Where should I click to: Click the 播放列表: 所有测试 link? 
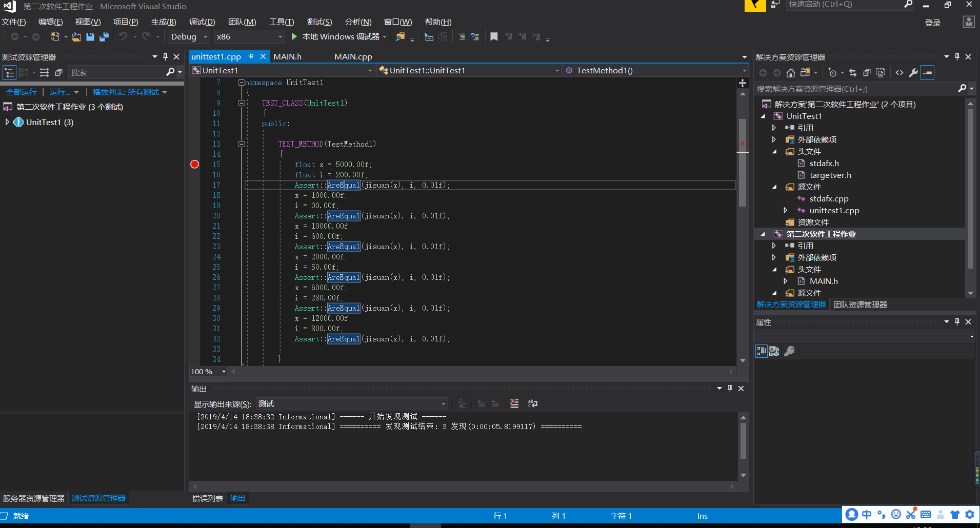point(126,92)
